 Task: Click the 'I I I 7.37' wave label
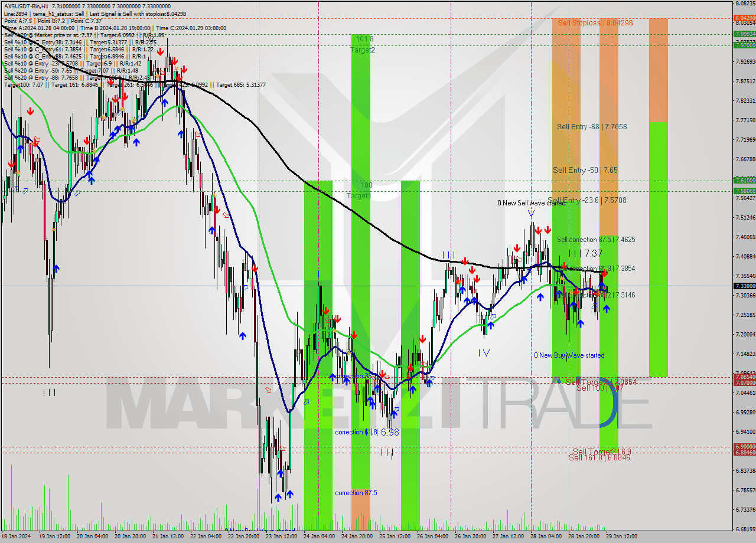coord(585,253)
